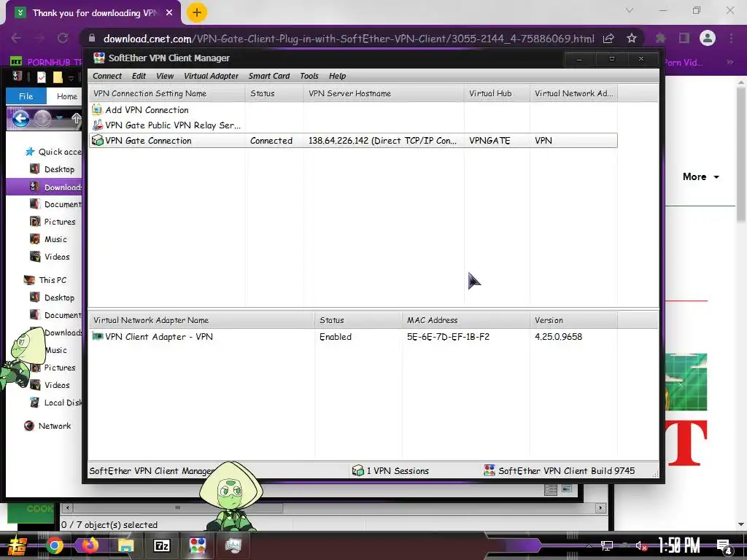Select Network in Explorer navigation pane

pos(54,426)
